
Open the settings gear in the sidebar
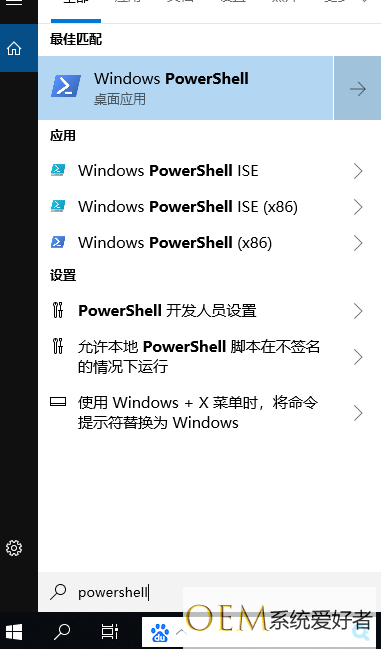14,548
